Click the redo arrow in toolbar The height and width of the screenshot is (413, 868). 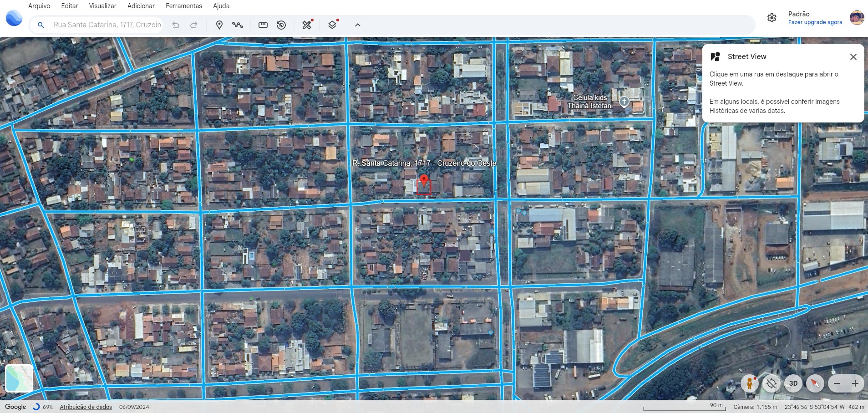tap(194, 25)
